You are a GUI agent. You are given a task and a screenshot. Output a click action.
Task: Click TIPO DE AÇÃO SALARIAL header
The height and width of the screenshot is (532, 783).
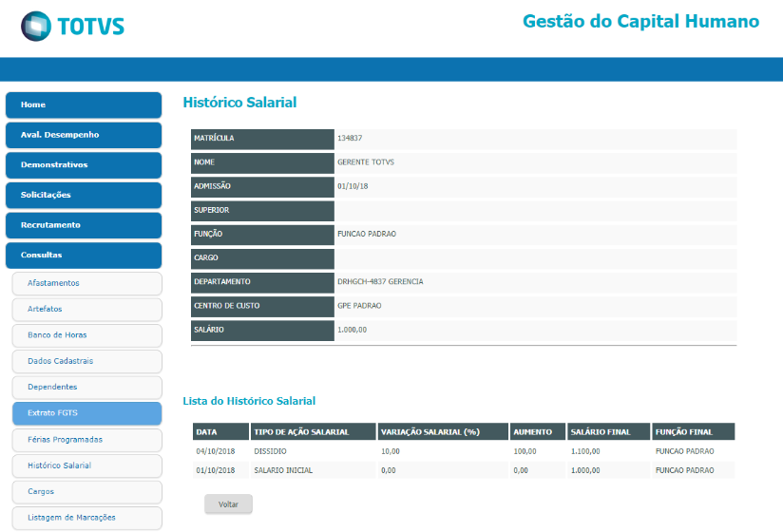click(x=313, y=431)
